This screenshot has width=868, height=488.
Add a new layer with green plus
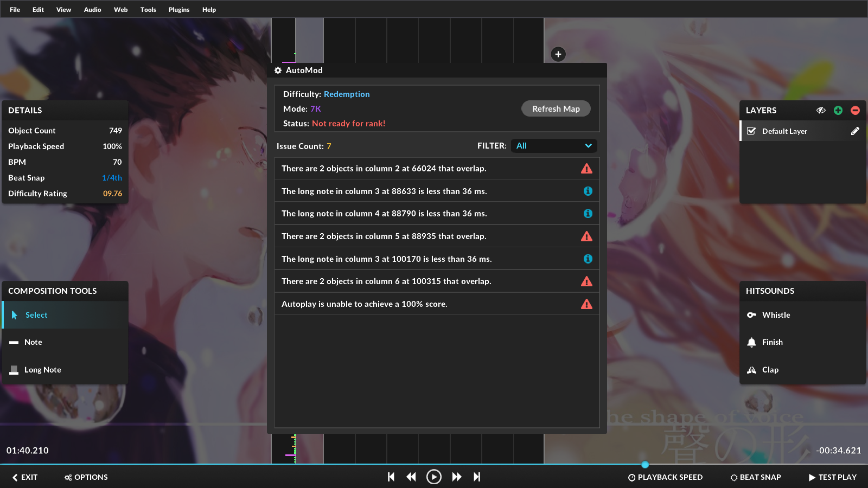tap(838, 110)
